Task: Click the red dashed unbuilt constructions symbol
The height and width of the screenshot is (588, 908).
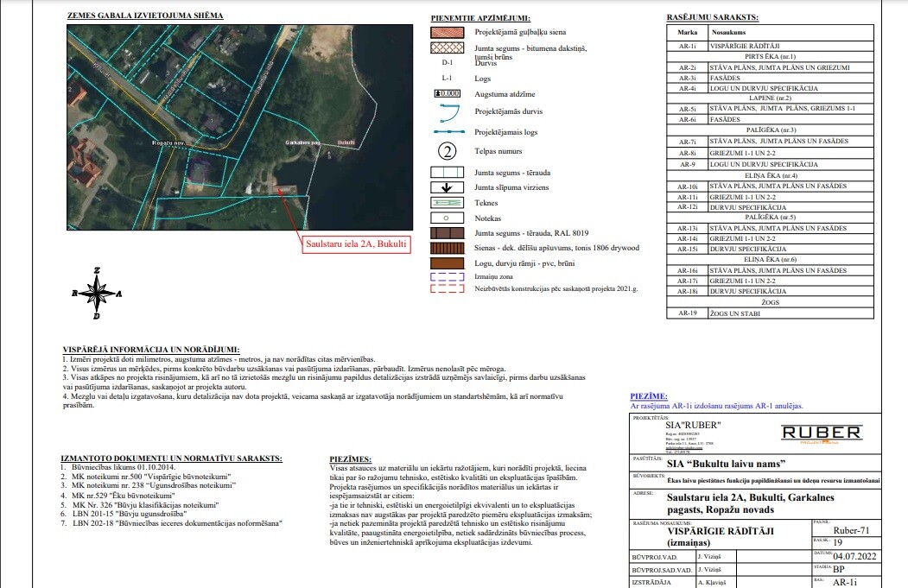Action: 447,288
